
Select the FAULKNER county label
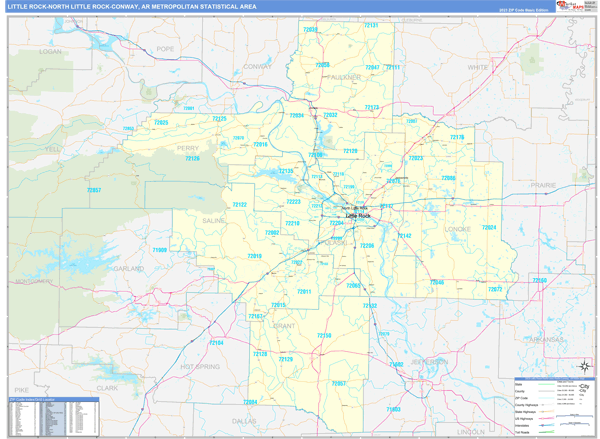pyautogui.click(x=344, y=77)
